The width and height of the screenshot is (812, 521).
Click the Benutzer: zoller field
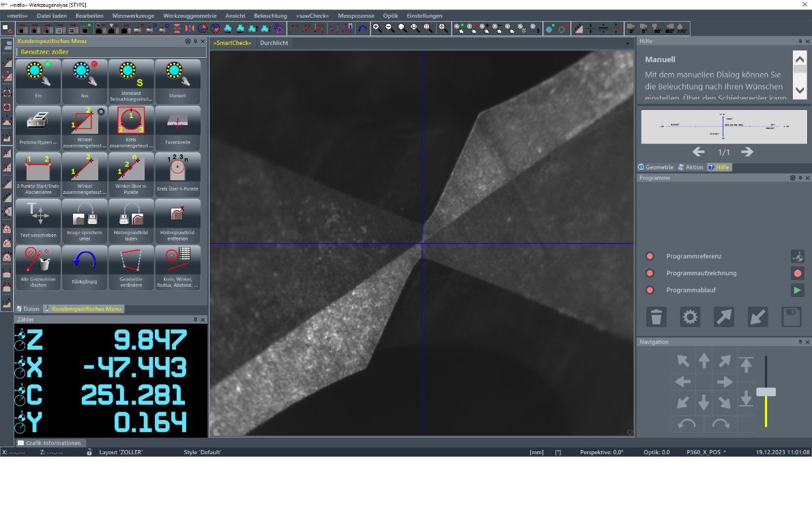[111, 52]
